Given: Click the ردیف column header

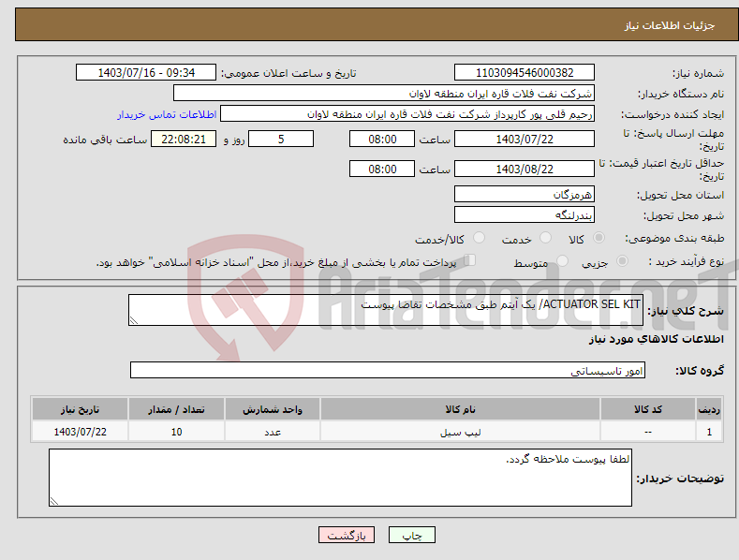Looking at the screenshot, I should coord(709,409).
